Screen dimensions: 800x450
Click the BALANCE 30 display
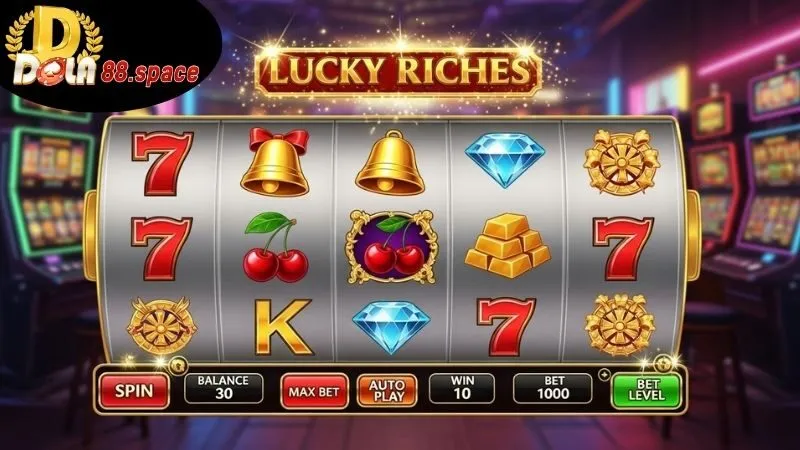tap(223, 388)
